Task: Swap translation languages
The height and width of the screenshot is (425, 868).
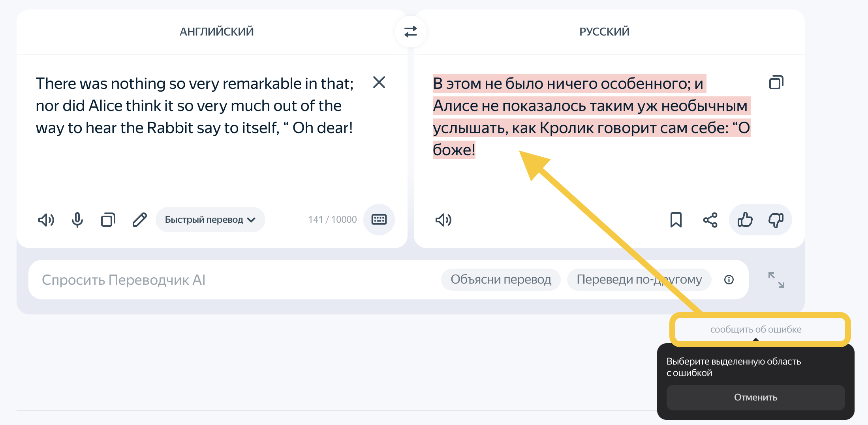Action: click(x=411, y=31)
